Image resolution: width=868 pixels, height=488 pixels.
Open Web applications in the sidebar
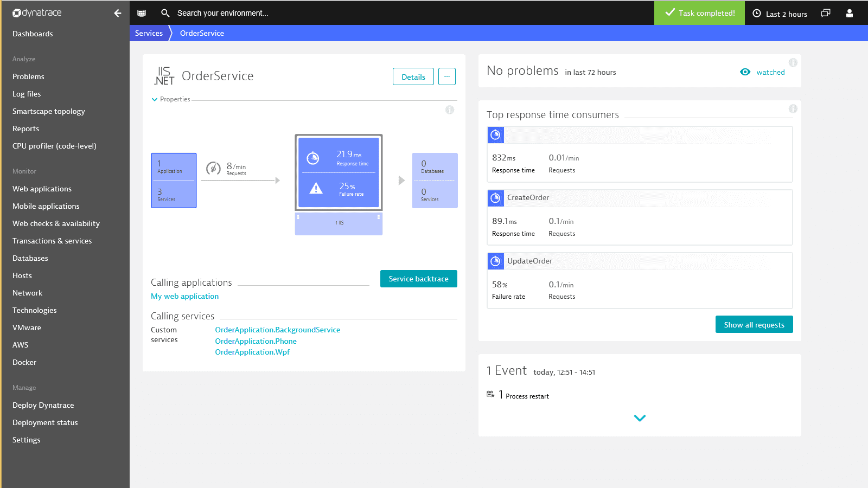click(42, 189)
